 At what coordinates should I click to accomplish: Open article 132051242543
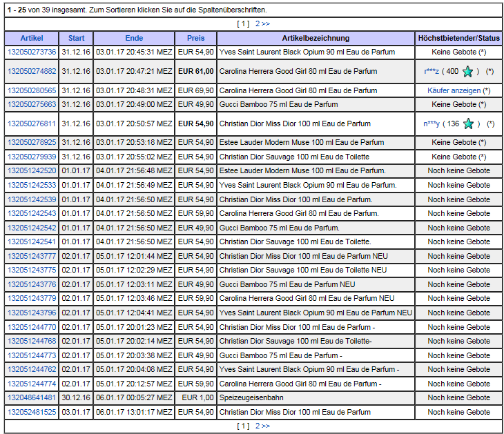32,213
